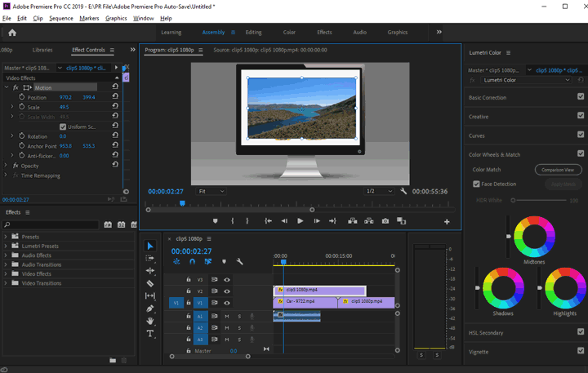Viewport: 588px width, 373px height.
Task: Toggle Snap magnet icon in timeline
Action: click(x=192, y=262)
